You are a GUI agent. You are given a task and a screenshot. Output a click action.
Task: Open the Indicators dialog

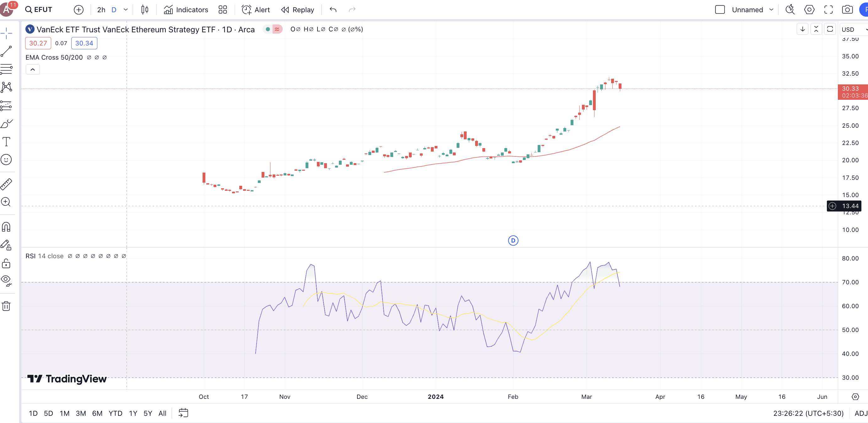click(x=186, y=10)
